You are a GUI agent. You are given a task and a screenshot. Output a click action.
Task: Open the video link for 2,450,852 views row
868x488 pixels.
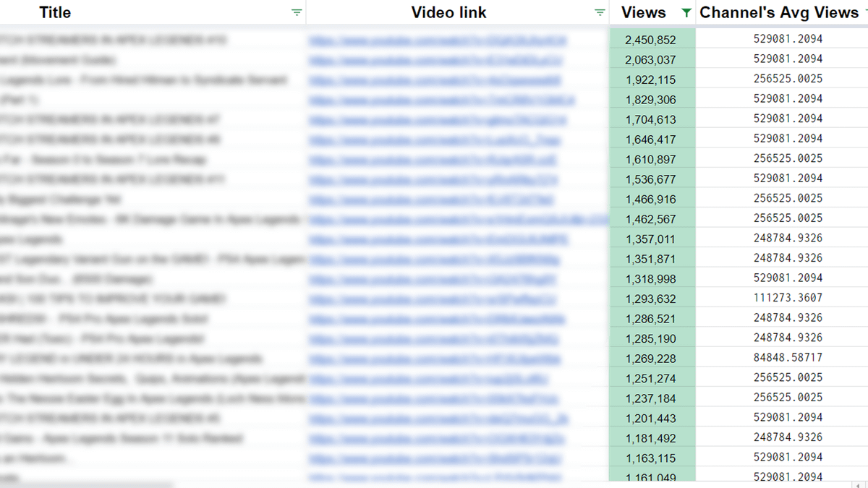click(437, 40)
